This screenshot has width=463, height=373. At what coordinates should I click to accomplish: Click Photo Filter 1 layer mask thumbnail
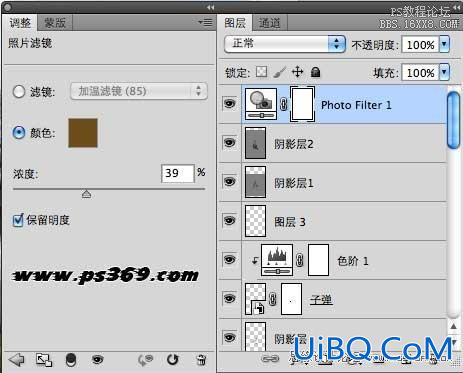[x=302, y=104]
